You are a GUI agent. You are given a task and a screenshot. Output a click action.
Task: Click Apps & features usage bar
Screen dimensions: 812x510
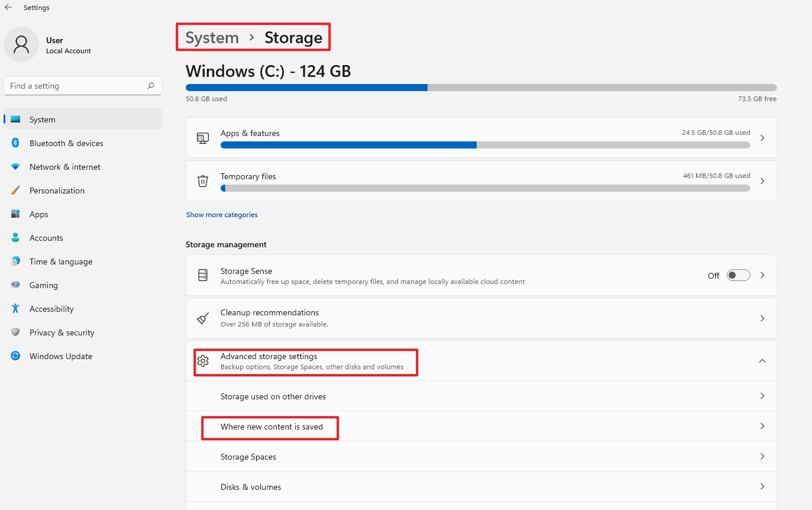pos(486,145)
